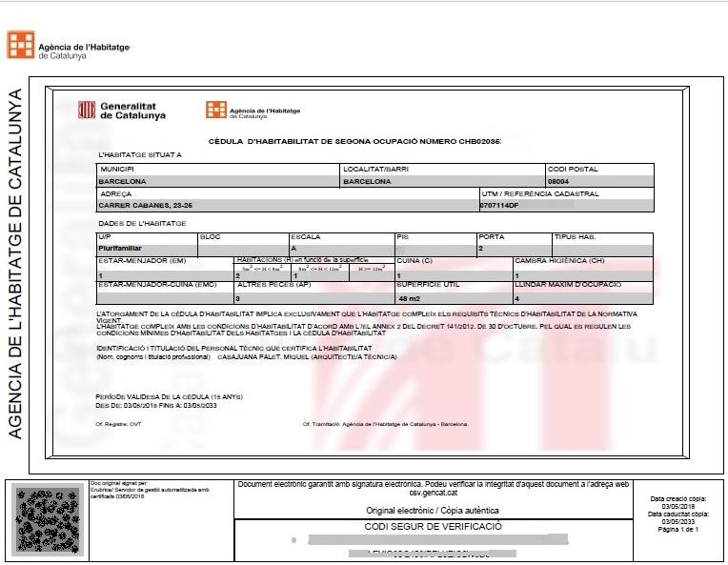This screenshot has height=565, width=728.
Task: Click the 'ESTAR-MENJADOR-CUINA (EMC)' label
Action: 157,284
